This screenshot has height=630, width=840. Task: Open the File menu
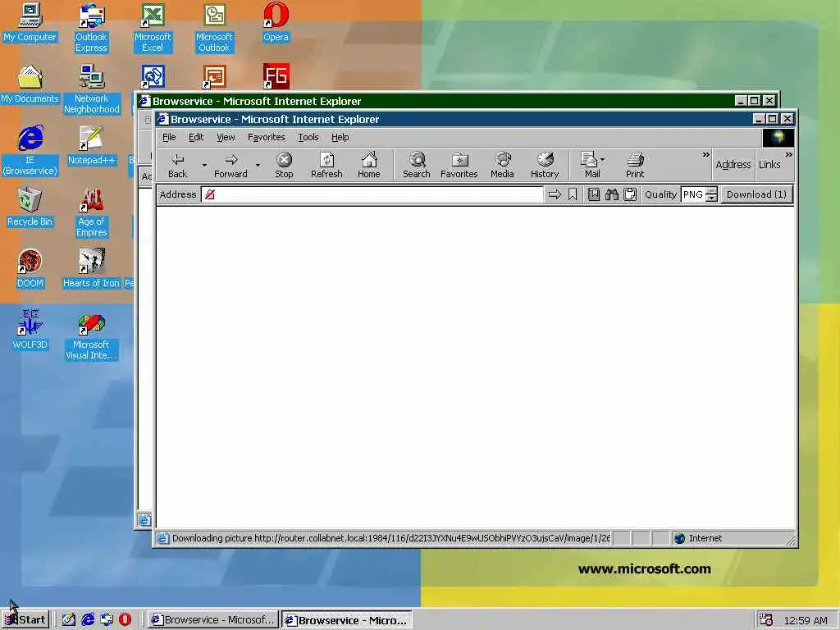click(x=169, y=137)
